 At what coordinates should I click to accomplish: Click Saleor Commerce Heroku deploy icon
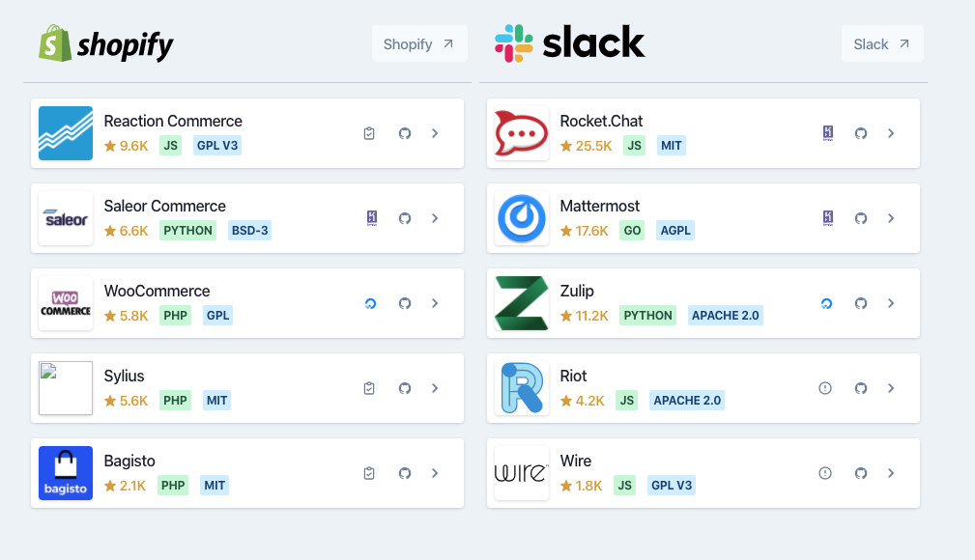[371, 218]
